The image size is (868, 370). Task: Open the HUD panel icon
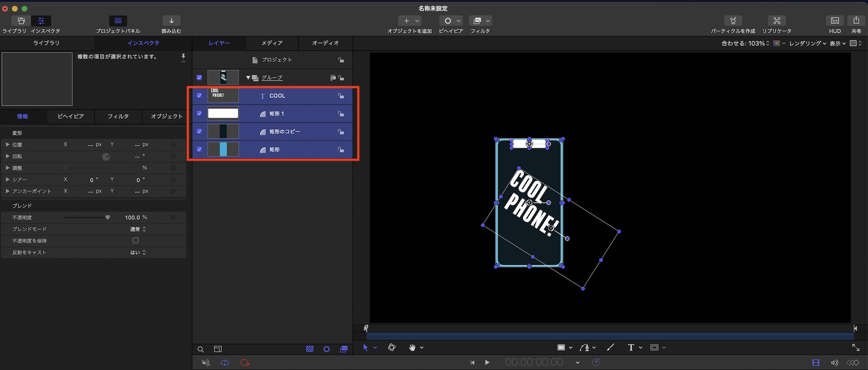coord(835,21)
